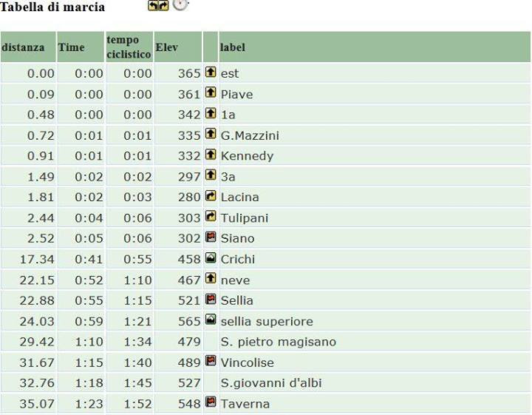Click the turn-right icon in Lacina row

[211, 195]
